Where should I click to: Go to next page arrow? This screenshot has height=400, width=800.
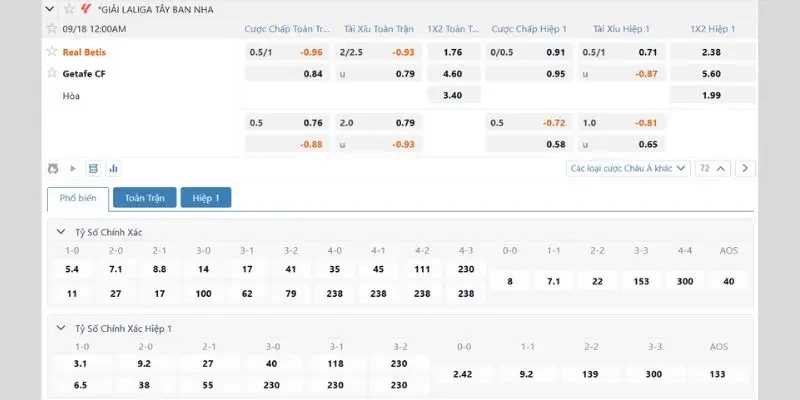[x=745, y=168]
